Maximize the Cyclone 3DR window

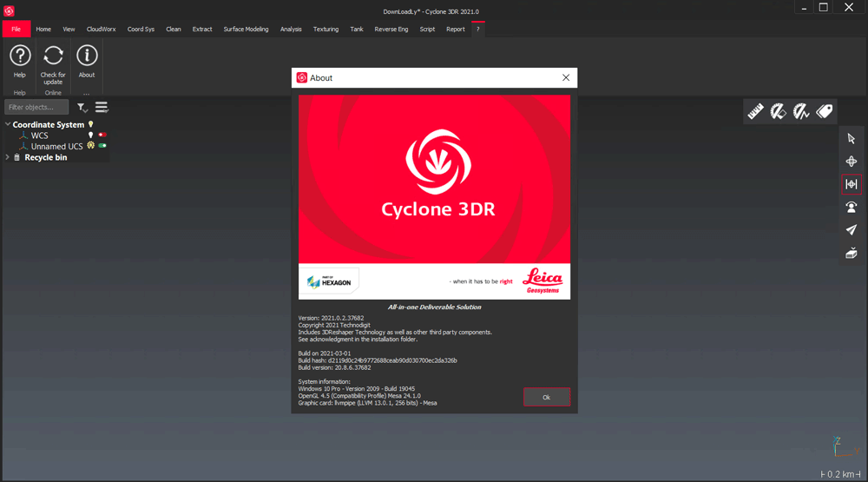(x=824, y=7)
